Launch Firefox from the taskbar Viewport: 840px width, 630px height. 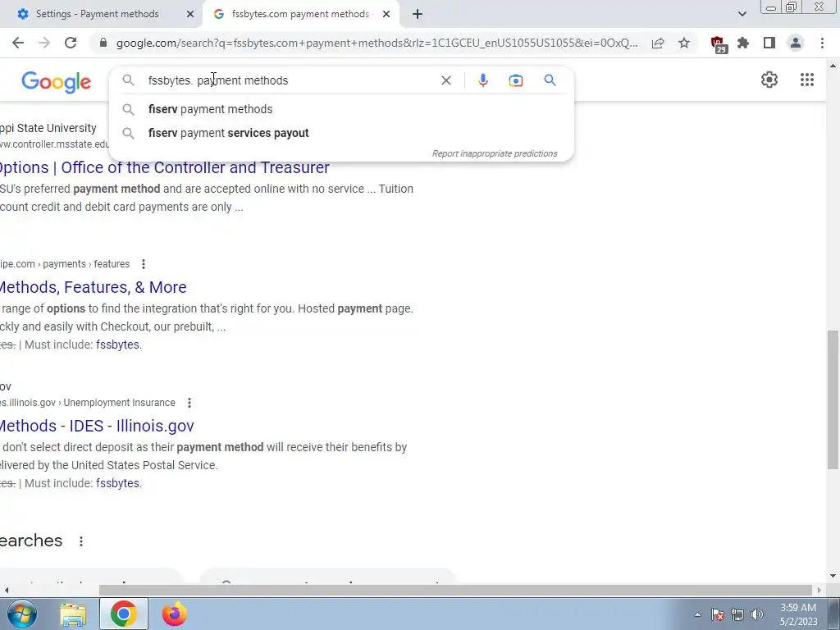[175, 614]
